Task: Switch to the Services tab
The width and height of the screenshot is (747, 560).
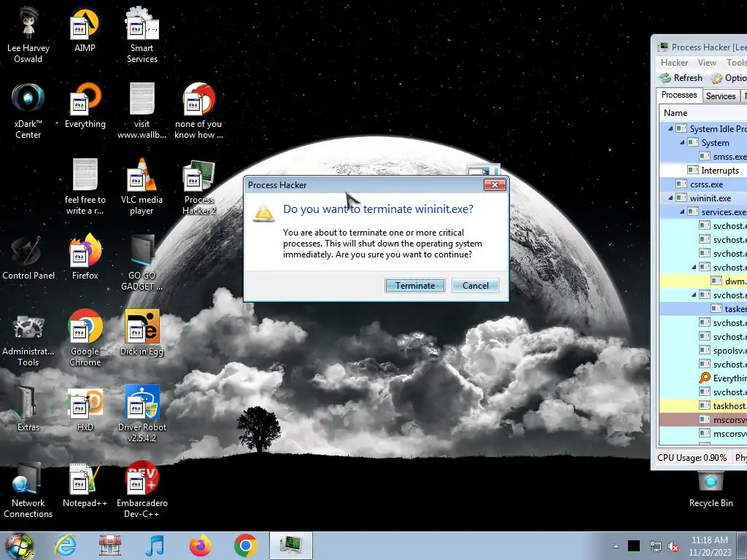Action: [x=720, y=96]
